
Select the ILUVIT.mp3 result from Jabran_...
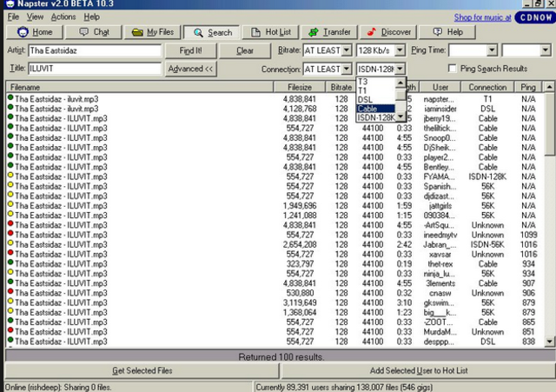point(275,244)
